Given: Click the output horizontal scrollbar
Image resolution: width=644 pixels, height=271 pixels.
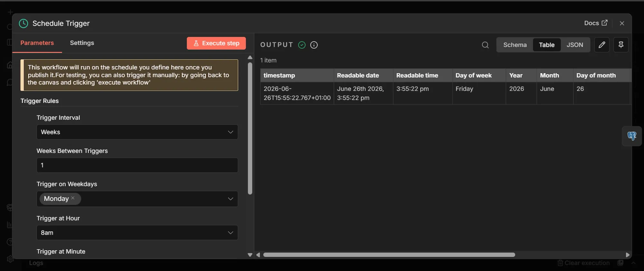Looking at the screenshot, I should point(389,255).
